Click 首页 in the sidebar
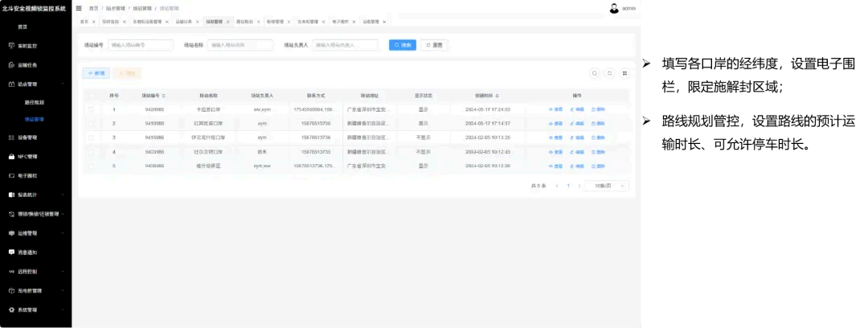 [x=23, y=27]
